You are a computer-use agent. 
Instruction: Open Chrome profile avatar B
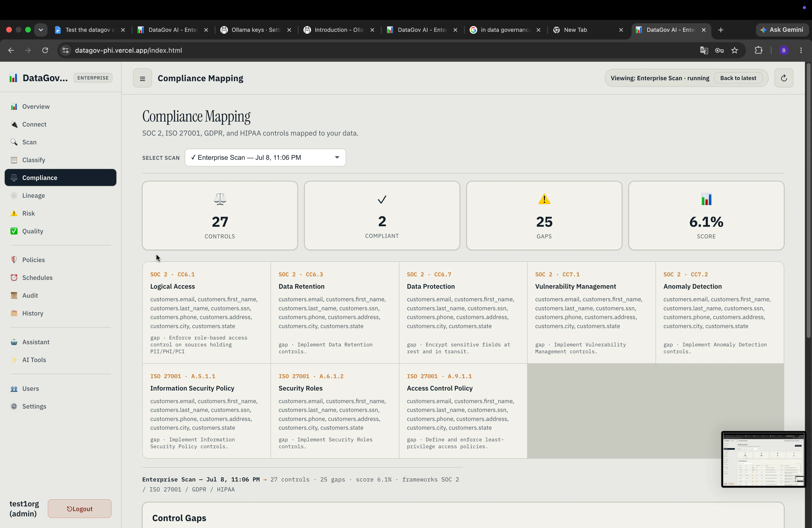(x=784, y=50)
